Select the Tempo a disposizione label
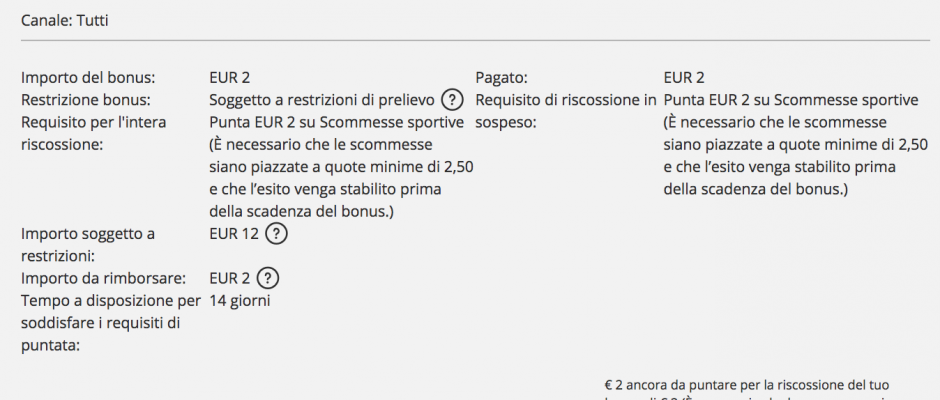The image size is (940, 400). click(x=110, y=323)
